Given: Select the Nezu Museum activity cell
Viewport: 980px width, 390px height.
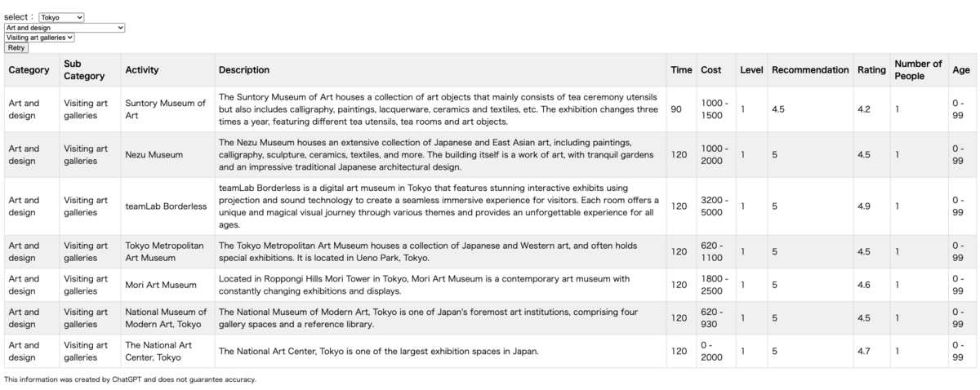Looking at the screenshot, I should (x=154, y=154).
